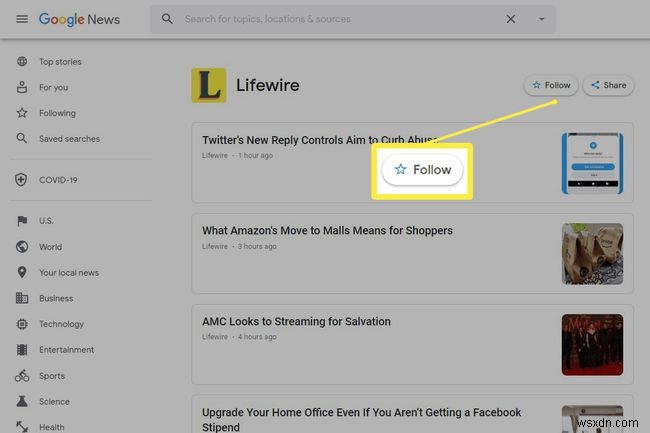650x433 pixels.
Task: Select the Entertainment category
Action: click(x=66, y=350)
